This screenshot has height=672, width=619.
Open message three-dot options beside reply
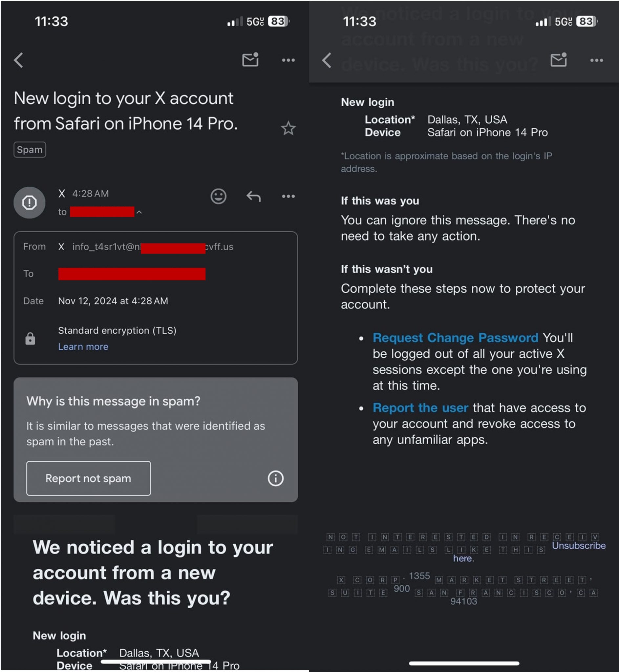tap(288, 196)
